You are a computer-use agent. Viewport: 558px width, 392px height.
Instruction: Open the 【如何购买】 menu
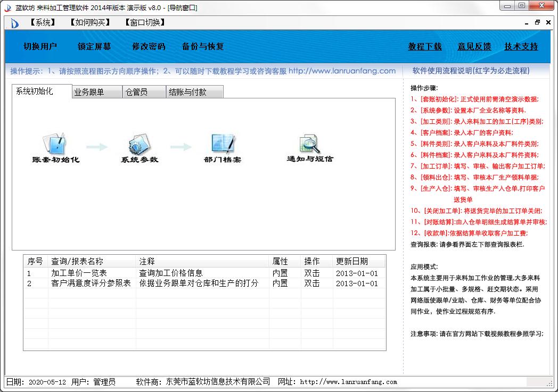(91, 22)
